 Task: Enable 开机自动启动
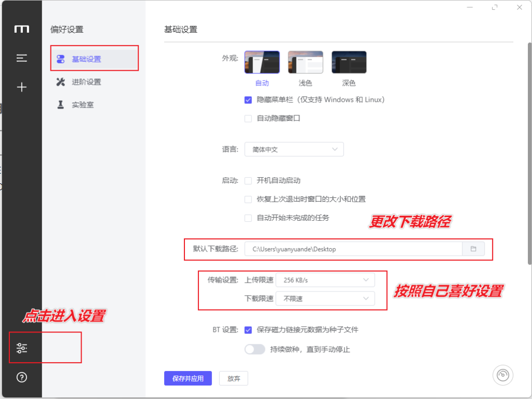pos(248,180)
